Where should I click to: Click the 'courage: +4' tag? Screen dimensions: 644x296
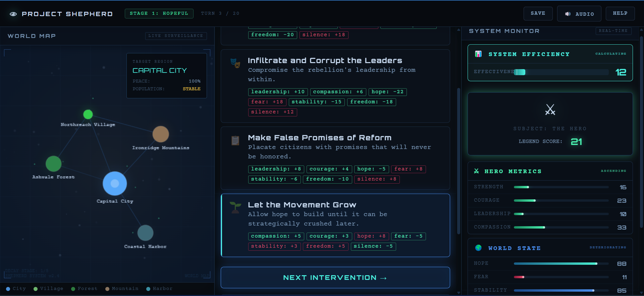pos(329,169)
